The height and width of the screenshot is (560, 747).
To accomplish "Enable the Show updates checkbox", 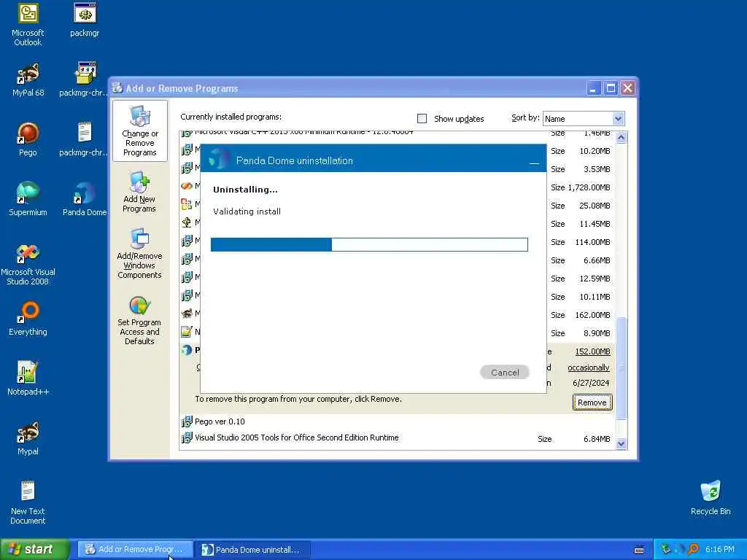I will pos(422,119).
